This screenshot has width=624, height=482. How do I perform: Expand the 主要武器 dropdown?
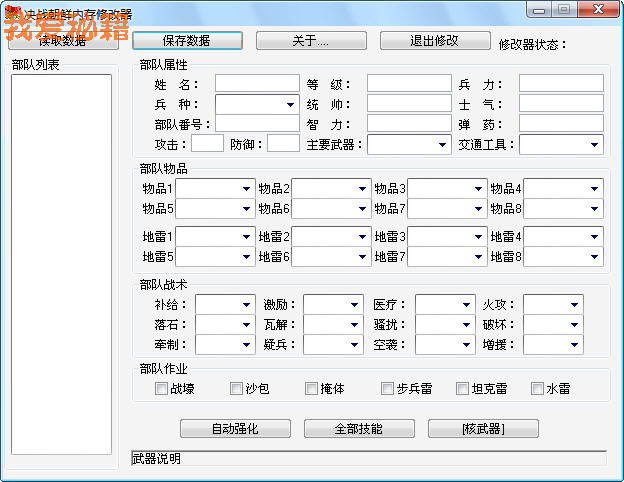click(x=409, y=144)
